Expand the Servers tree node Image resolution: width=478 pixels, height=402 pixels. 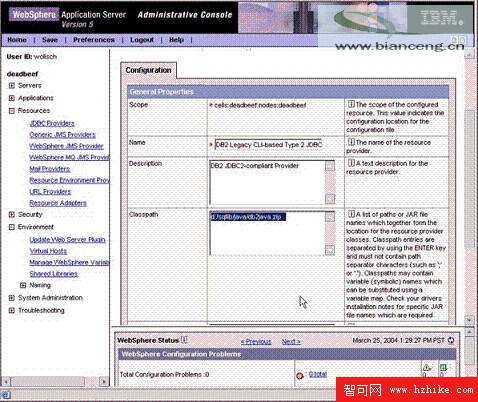[12, 86]
